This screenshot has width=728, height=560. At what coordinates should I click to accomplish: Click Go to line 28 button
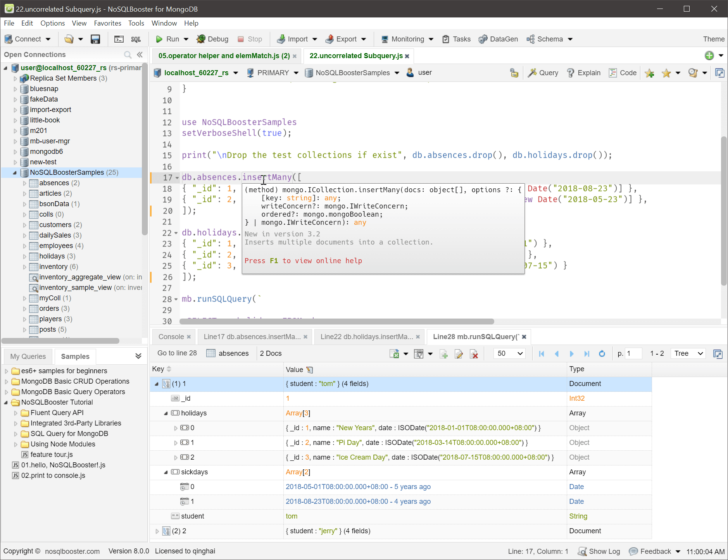click(x=177, y=353)
